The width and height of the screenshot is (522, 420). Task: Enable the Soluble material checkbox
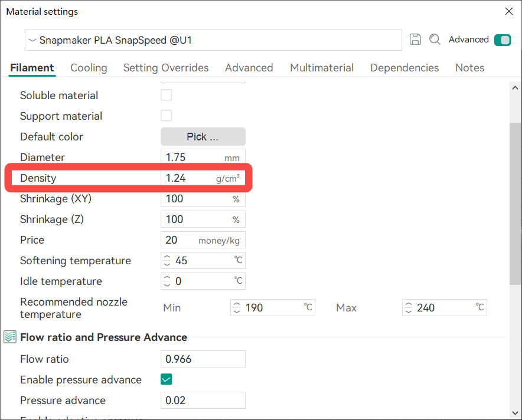[167, 95]
